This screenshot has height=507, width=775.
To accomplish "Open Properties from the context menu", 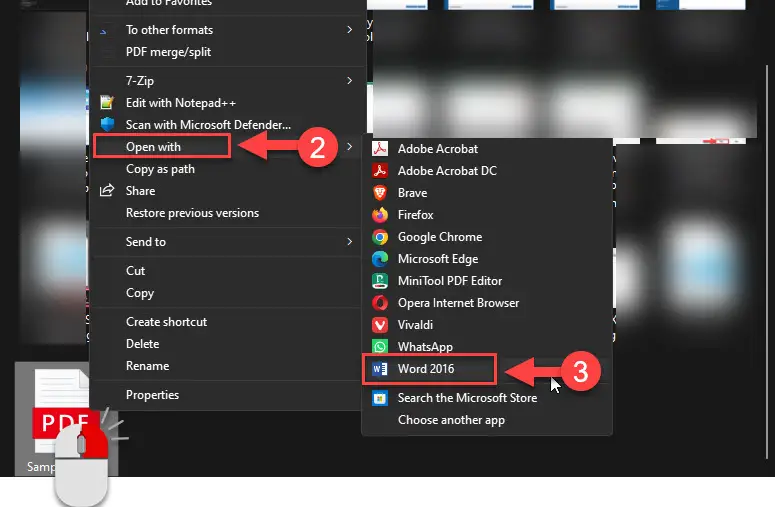I will click(x=227, y=395).
